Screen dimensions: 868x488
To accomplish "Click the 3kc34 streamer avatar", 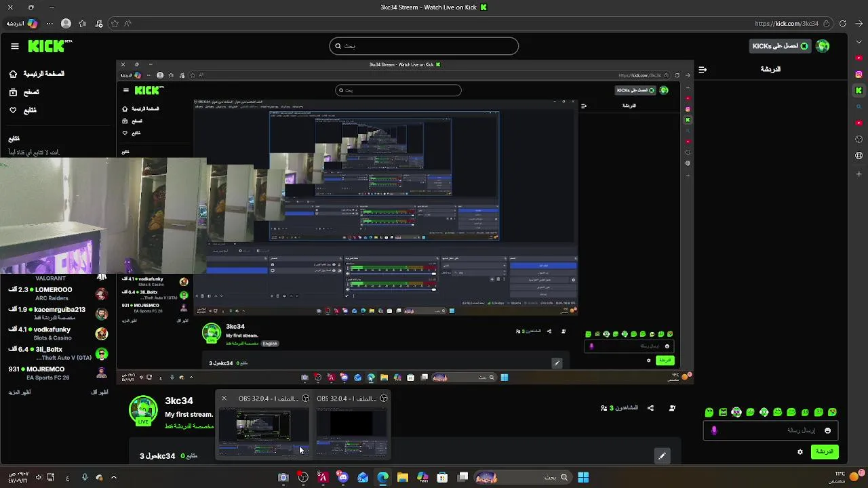I will pos(143,411).
